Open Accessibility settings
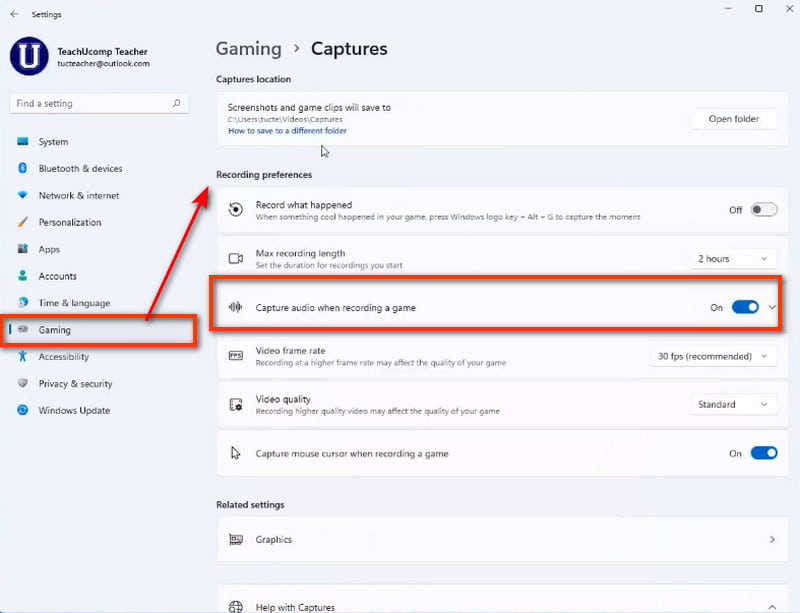The width and height of the screenshot is (800, 613). 64,356
